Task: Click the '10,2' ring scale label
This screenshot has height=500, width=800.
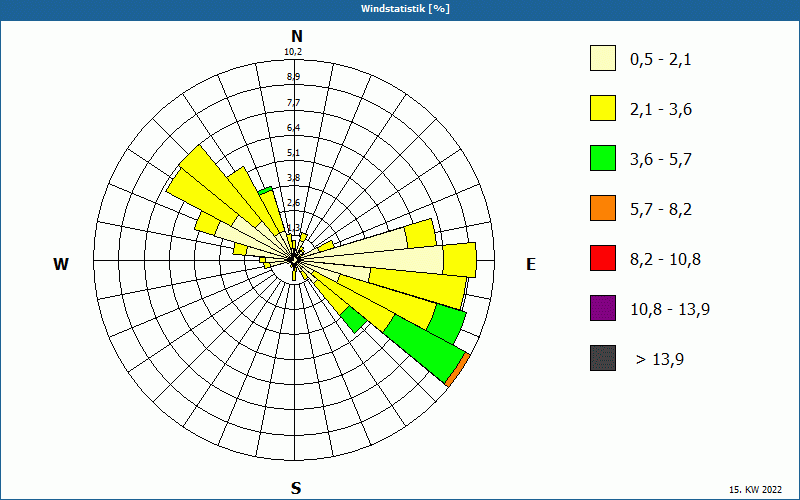Action: [293, 52]
